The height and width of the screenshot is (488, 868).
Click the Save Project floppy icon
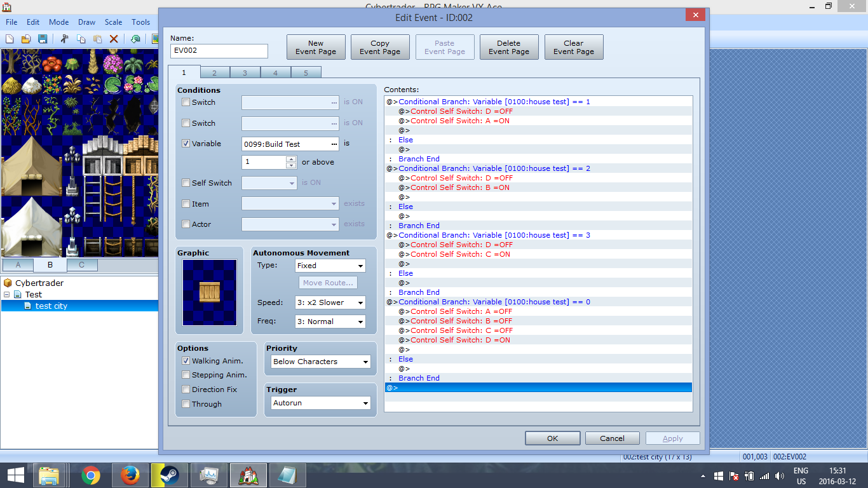[43, 39]
